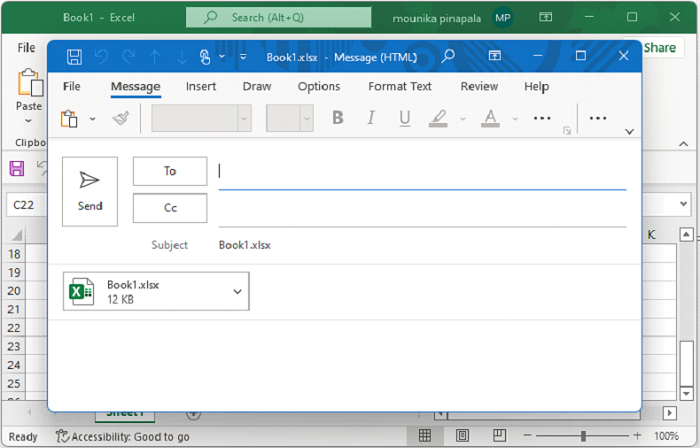
Task: Toggle Touch/Mouse mode icon
Action: point(205,57)
